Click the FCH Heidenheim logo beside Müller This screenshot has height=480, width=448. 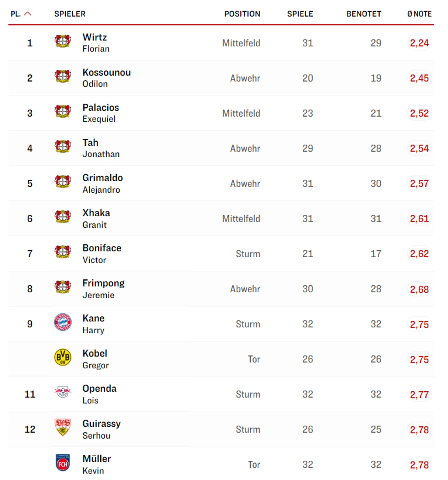coord(63,463)
